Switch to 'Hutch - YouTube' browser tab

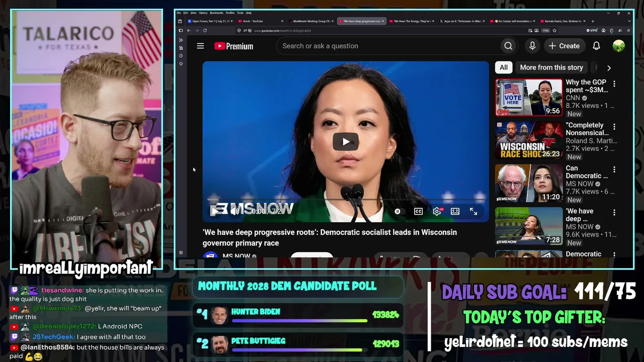[x=261, y=21]
